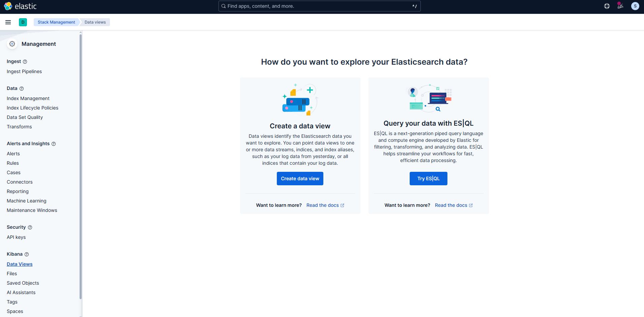
Task: Click the Try ES|QL button
Action: (429, 179)
